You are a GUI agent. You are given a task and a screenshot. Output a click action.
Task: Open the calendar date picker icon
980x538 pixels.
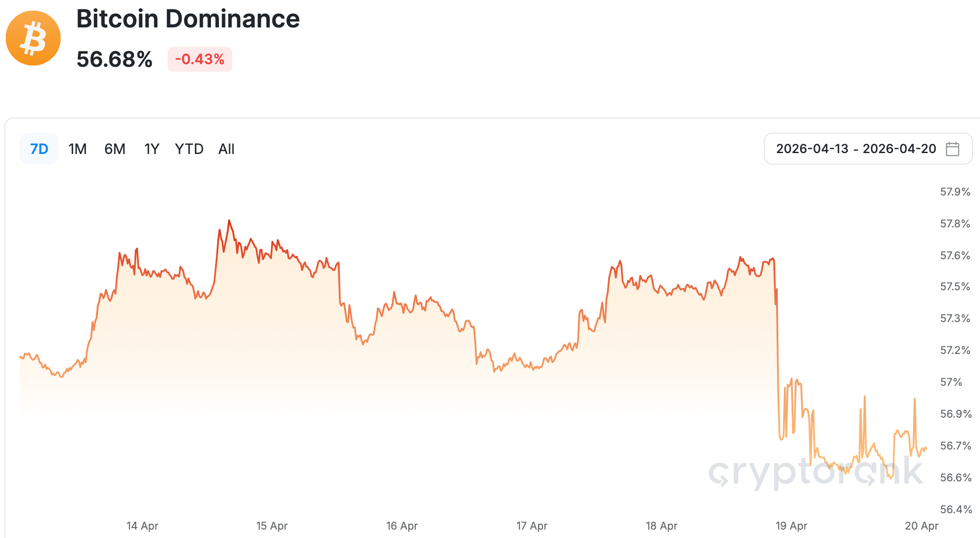[x=952, y=149]
